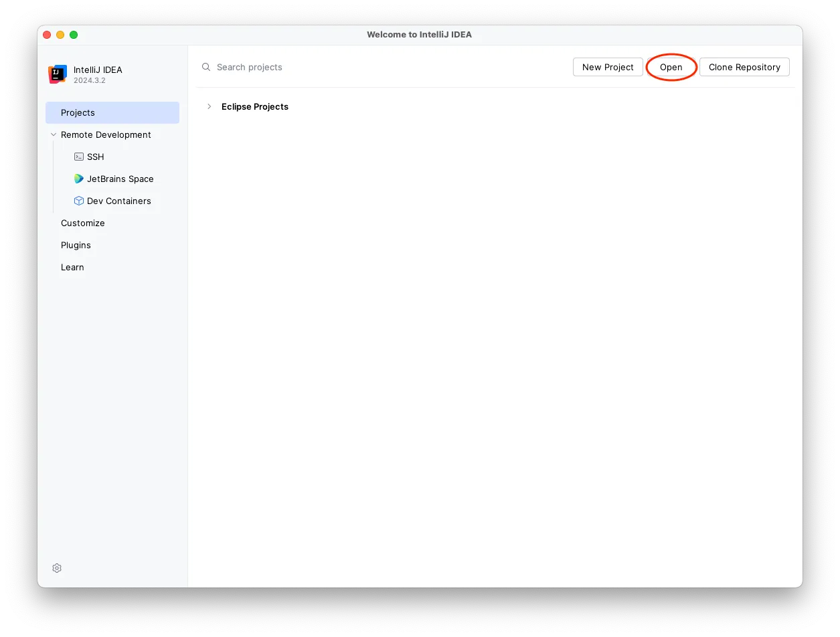The width and height of the screenshot is (840, 637).
Task: Click the New Project button
Action: click(x=607, y=67)
